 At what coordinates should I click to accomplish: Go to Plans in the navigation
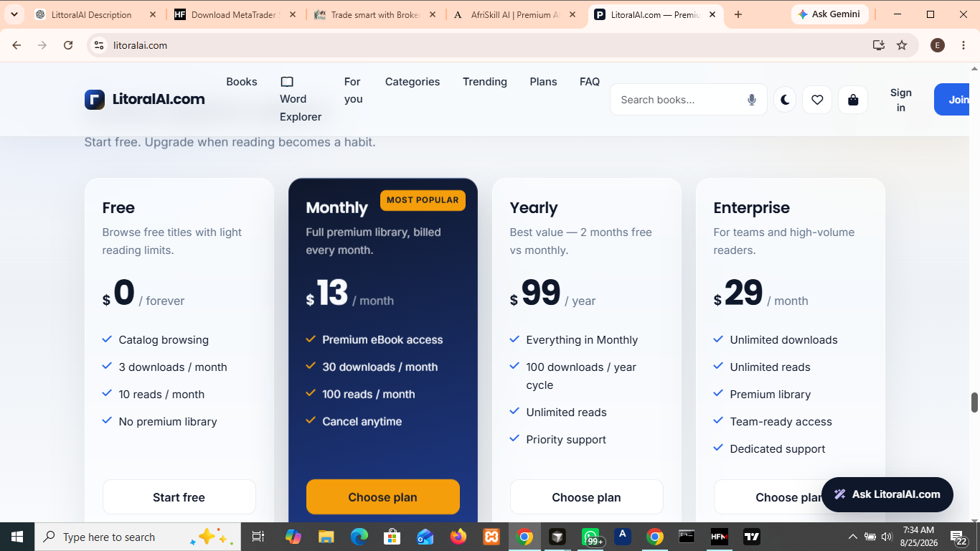tap(544, 82)
